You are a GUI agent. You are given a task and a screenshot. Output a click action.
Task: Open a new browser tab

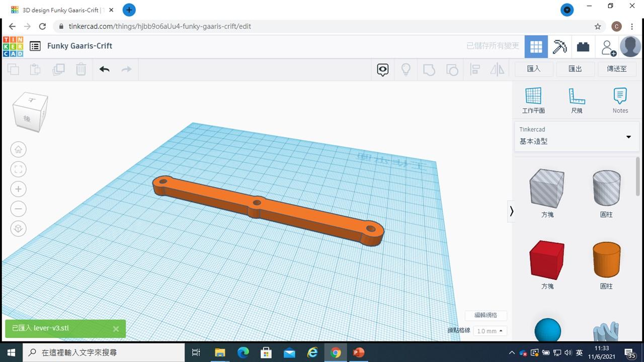pyautogui.click(x=129, y=10)
